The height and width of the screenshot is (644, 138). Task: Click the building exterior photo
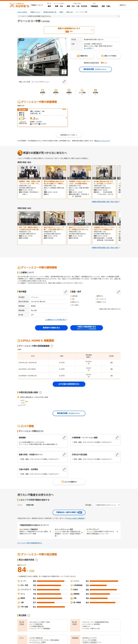42,57
